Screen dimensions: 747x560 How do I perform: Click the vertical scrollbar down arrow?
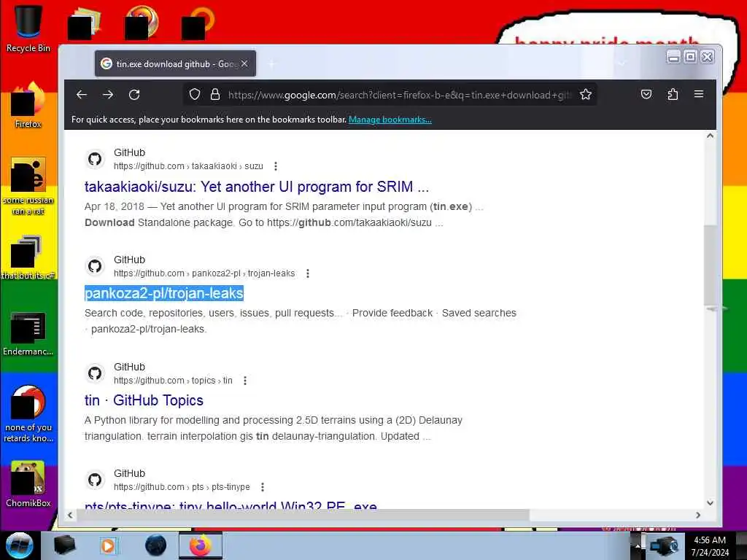click(710, 503)
